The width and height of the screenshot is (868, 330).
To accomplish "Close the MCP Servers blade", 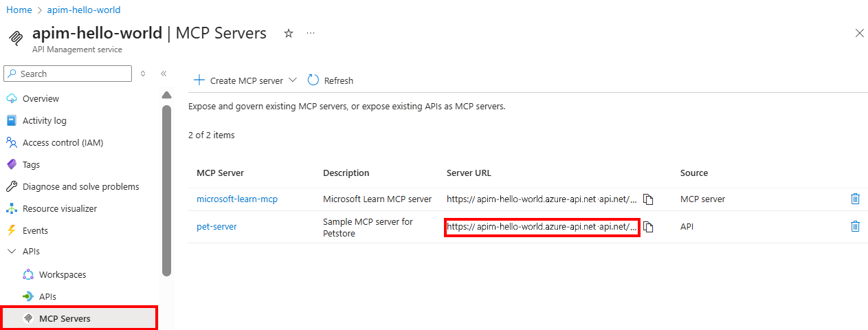I will (859, 33).
